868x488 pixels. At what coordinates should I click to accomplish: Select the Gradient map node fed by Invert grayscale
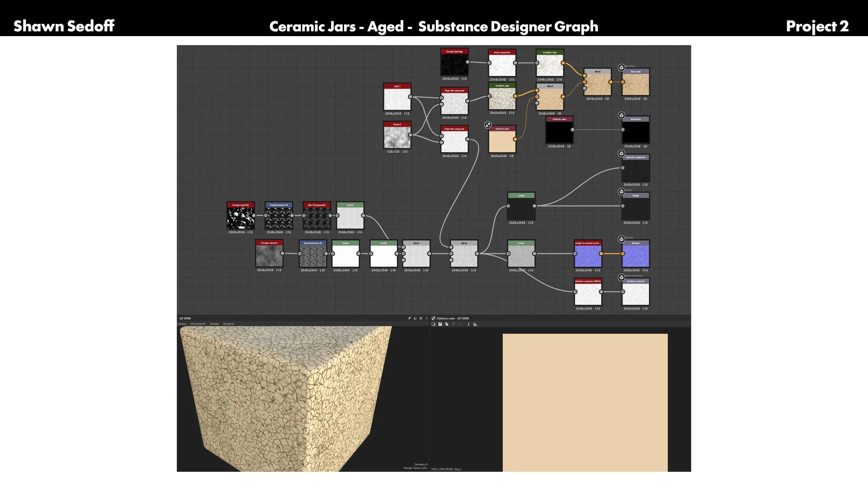point(550,63)
